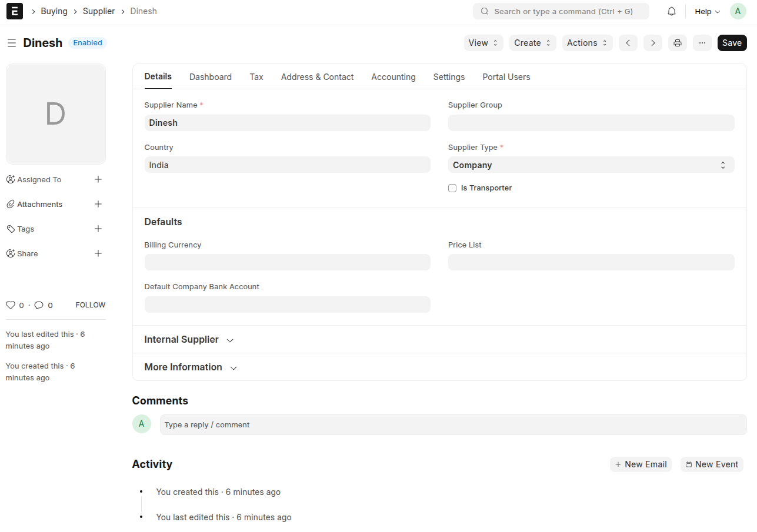757x532 pixels.
Task: Go to next supplier record
Action: click(653, 43)
